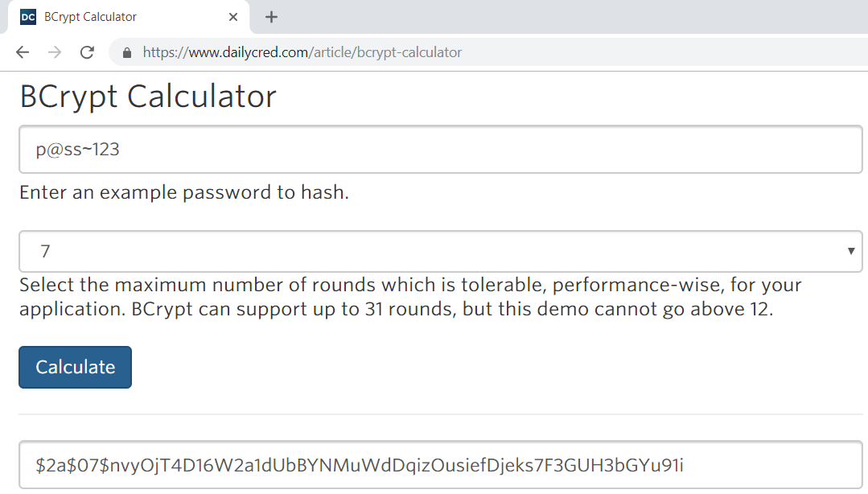This screenshot has height=494, width=868.
Task: Click the generated $2a$07$ hash field
Action: [440, 465]
